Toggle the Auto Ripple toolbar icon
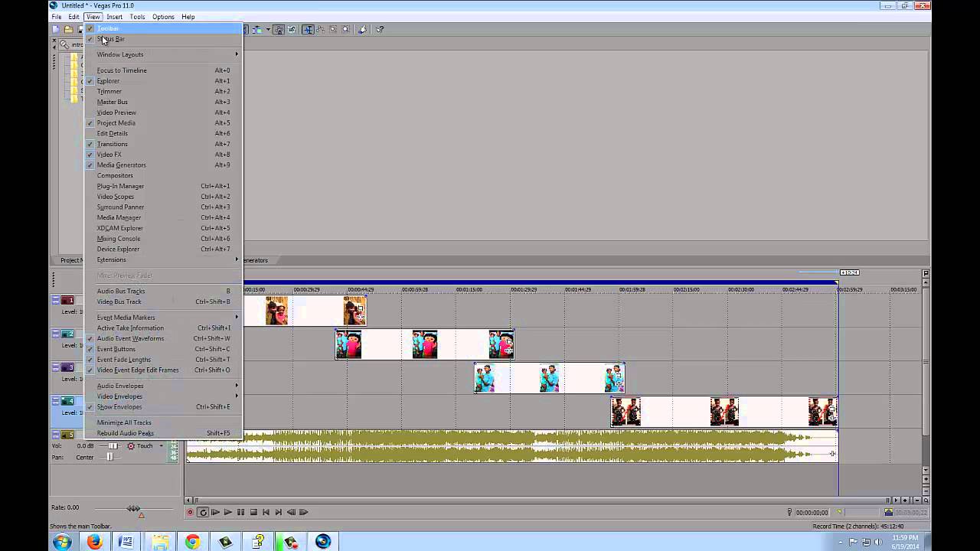 [257, 29]
